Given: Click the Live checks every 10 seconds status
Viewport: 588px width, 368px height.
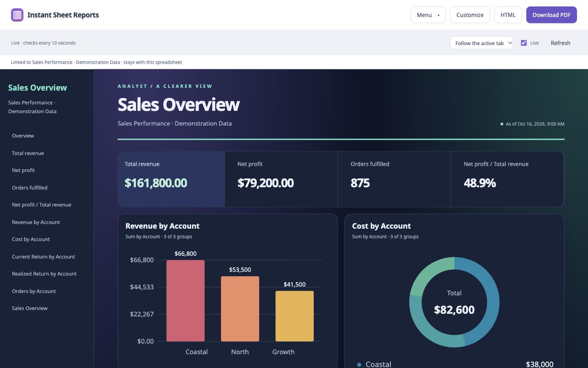Looking at the screenshot, I should click(x=43, y=43).
